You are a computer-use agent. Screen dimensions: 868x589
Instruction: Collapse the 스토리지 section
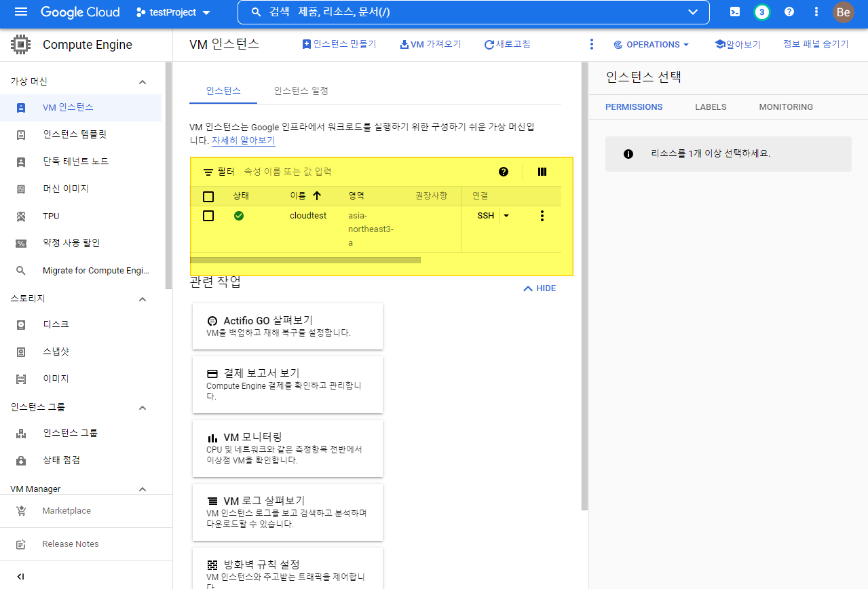coord(143,299)
